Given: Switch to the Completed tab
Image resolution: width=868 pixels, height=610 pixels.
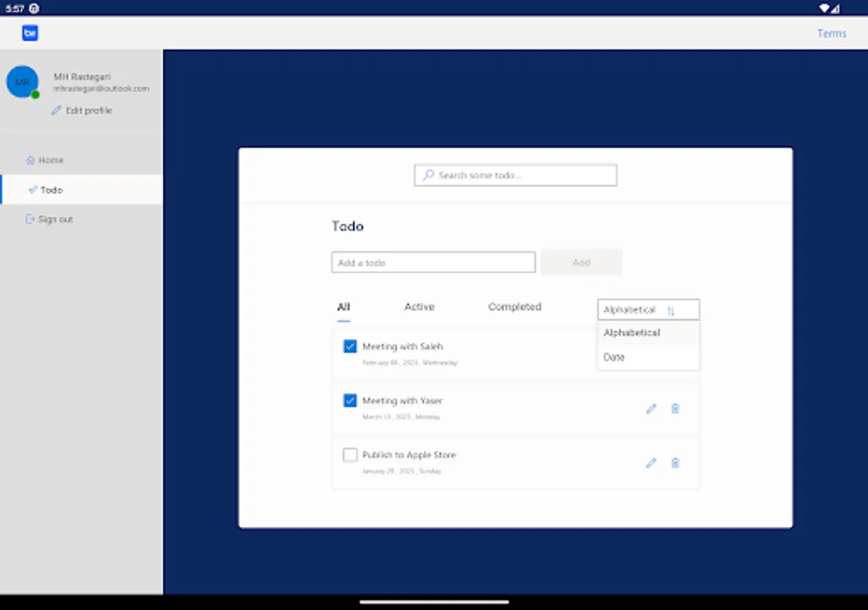Looking at the screenshot, I should tap(514, 306).
